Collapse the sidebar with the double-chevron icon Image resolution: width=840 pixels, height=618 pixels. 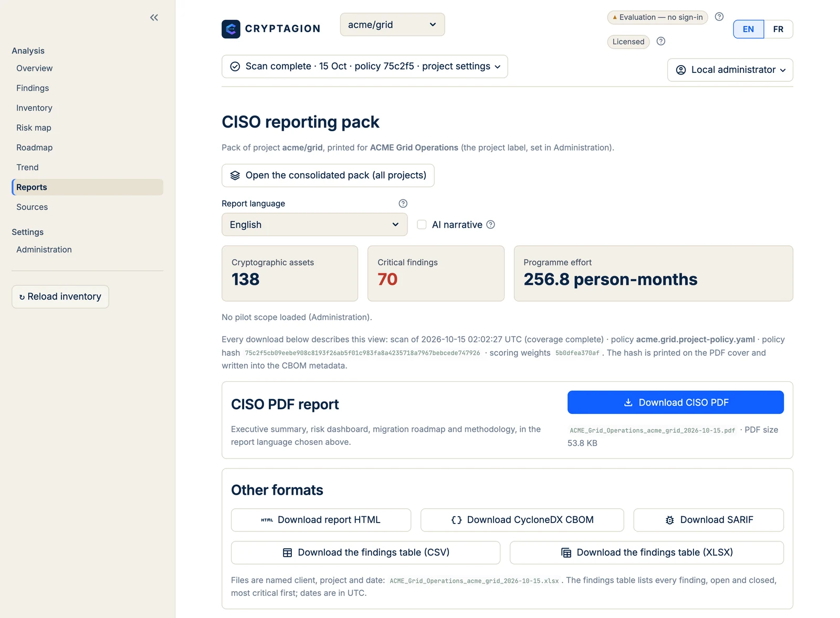[x=154, y=18]
